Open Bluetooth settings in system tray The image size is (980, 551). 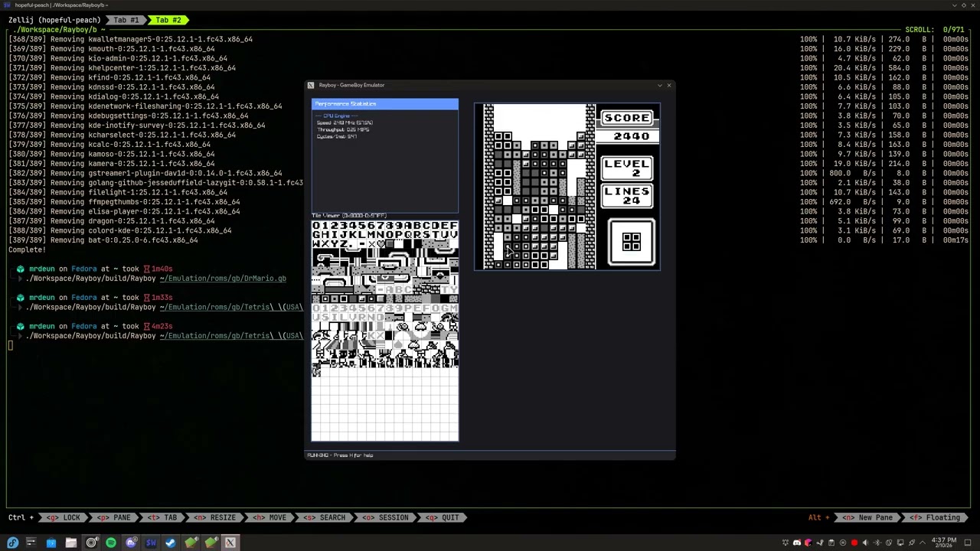(x=877, y=543)
